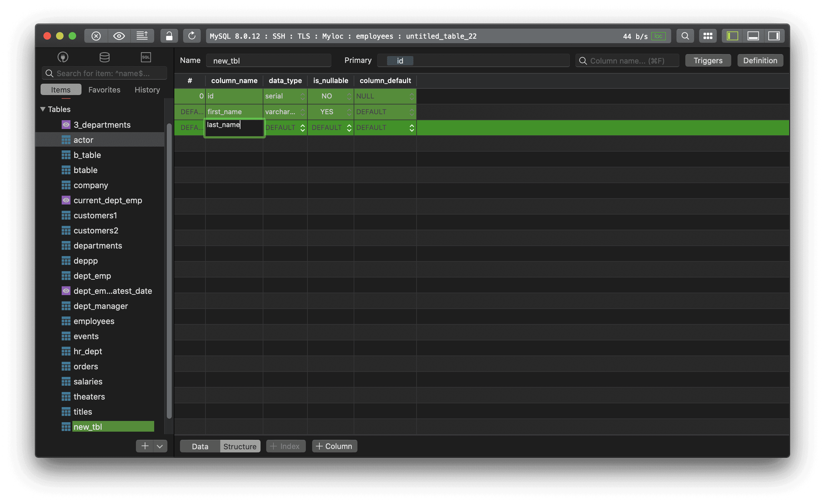Screen dimensions: 825x504
Task: Click the sidebar vertical scrollbar
Action: [x=169, y=271]
